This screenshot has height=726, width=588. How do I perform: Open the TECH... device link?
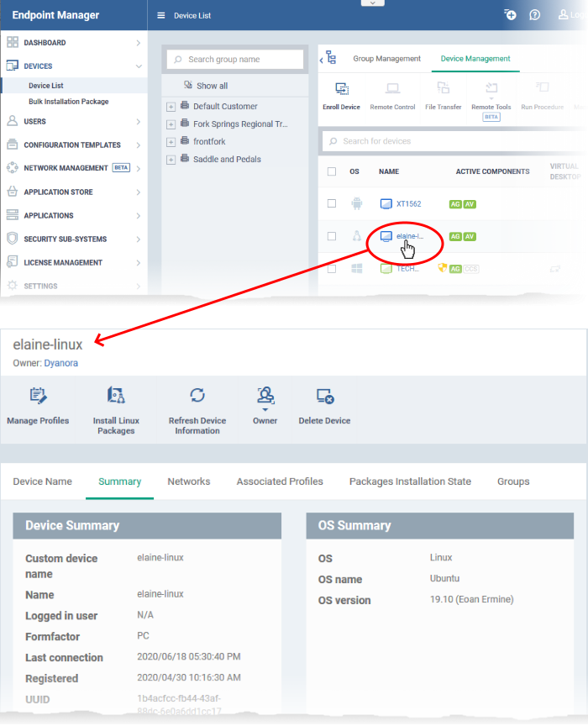pos(407,269)
